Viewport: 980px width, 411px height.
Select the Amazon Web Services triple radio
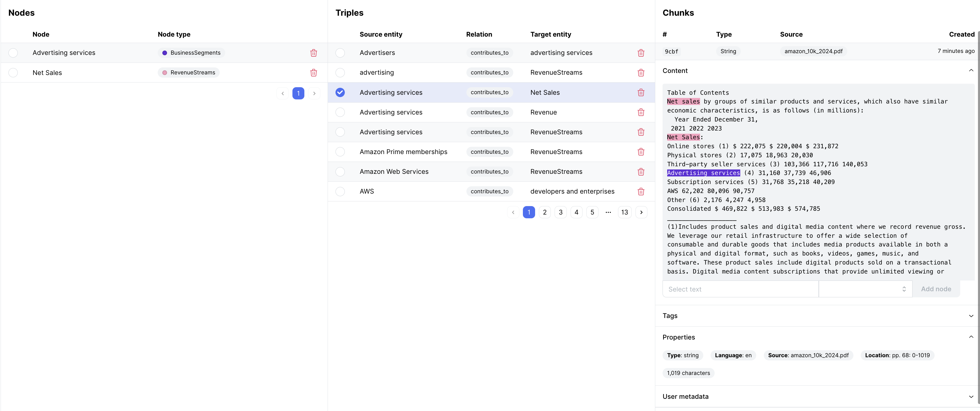click(x=340, y=171)
